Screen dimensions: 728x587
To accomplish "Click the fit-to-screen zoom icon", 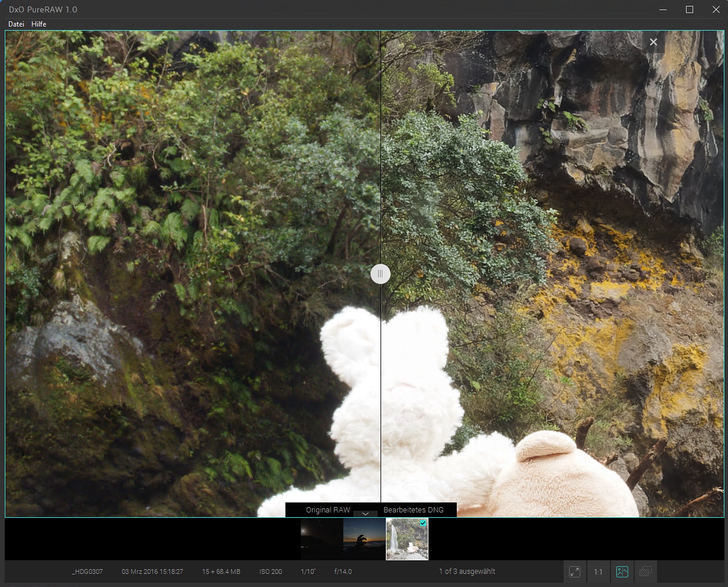I will point(574,572).
